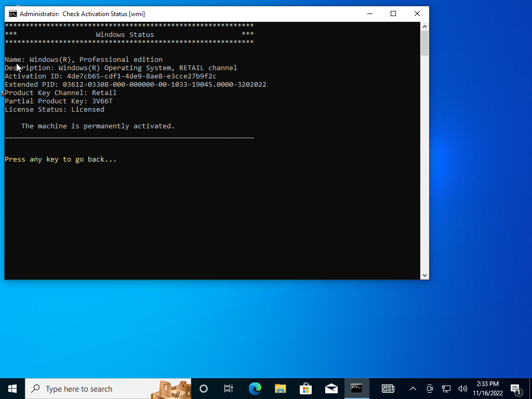Screen dimensions: 532x399
Task: Select the Command Prompt taskbar button
Action: click(x=356, y=389)
